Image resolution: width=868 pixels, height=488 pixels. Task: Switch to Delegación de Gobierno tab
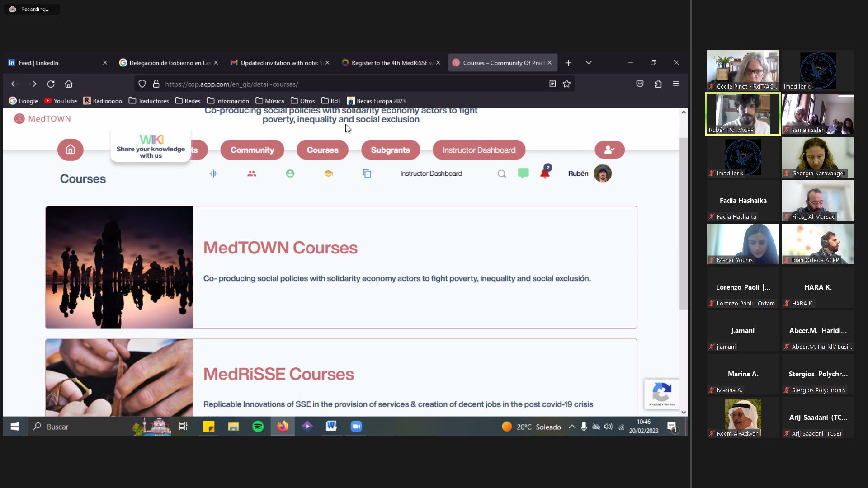pos(168,63)
